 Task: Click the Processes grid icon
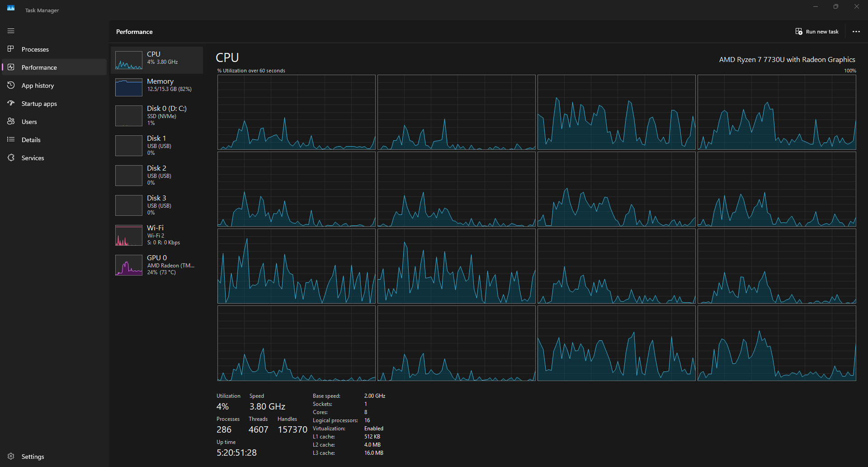coord(11,49)
